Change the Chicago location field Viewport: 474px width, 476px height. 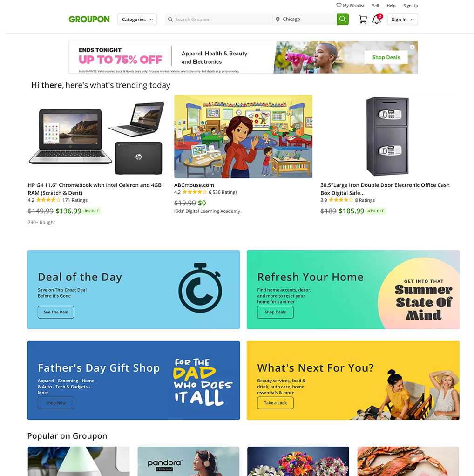(305, 19)
